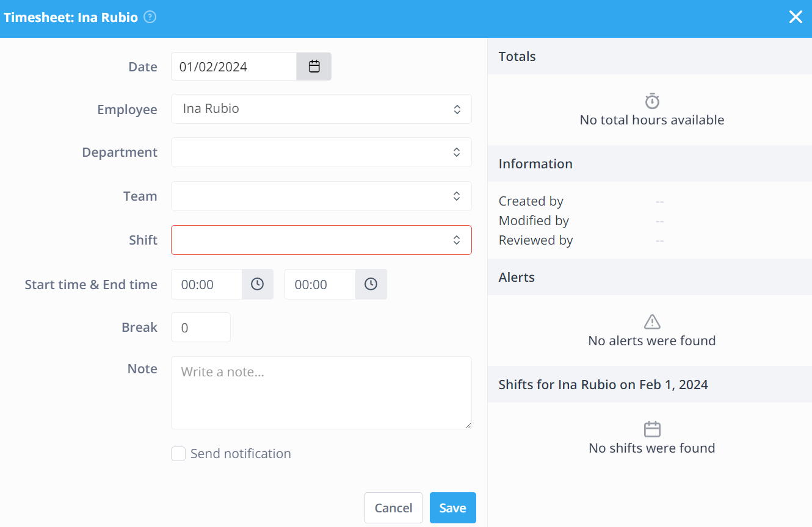The image size is (812, 527).
Task: Open the clock picker for end time
Action: click(x=371, y=284)
